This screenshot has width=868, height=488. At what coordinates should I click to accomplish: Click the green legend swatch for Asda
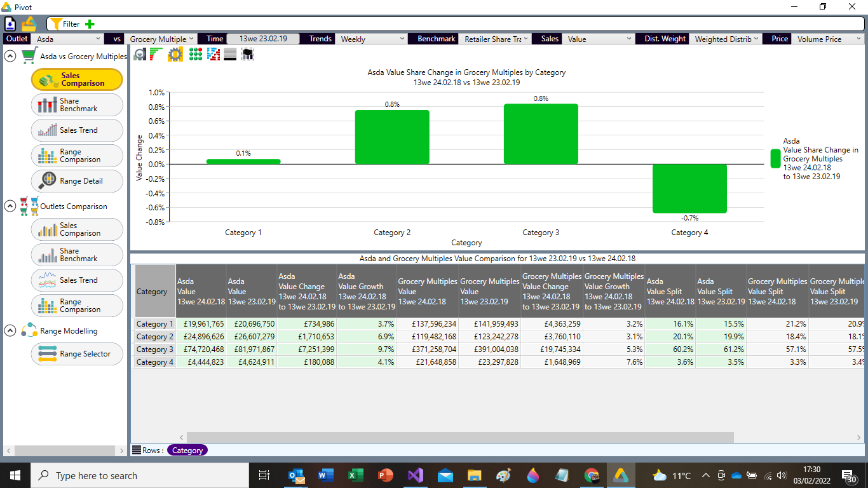point(775,159)
